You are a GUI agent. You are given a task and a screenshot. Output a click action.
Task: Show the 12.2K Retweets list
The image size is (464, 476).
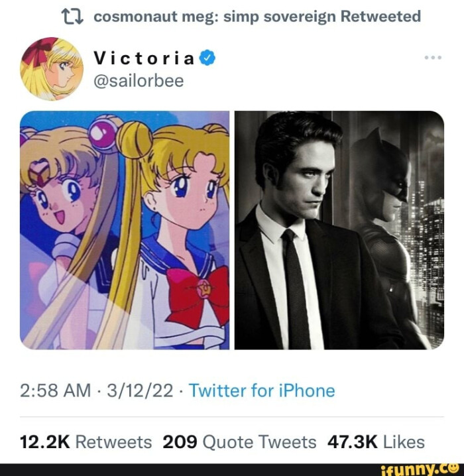tap(86, 442)
